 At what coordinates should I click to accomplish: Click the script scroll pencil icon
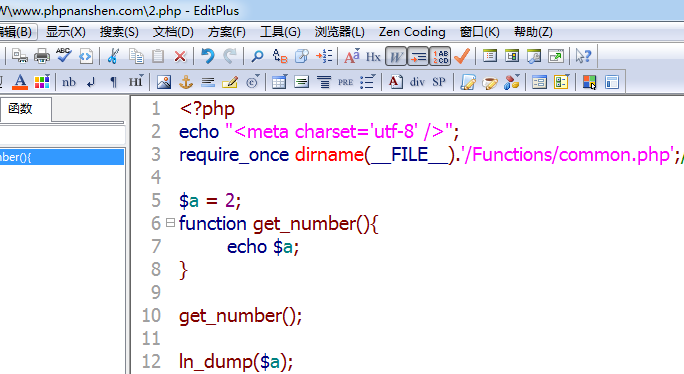coord(468,82)
